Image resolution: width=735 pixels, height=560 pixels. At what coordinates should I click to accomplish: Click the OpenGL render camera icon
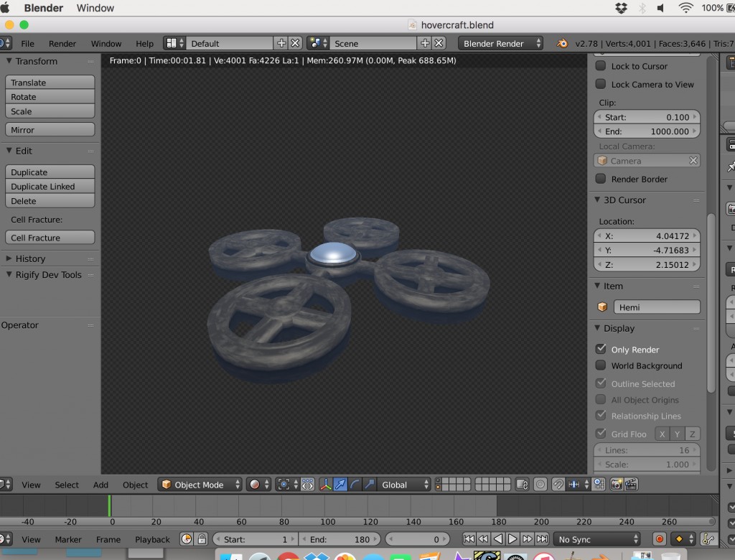pos(616,485)
